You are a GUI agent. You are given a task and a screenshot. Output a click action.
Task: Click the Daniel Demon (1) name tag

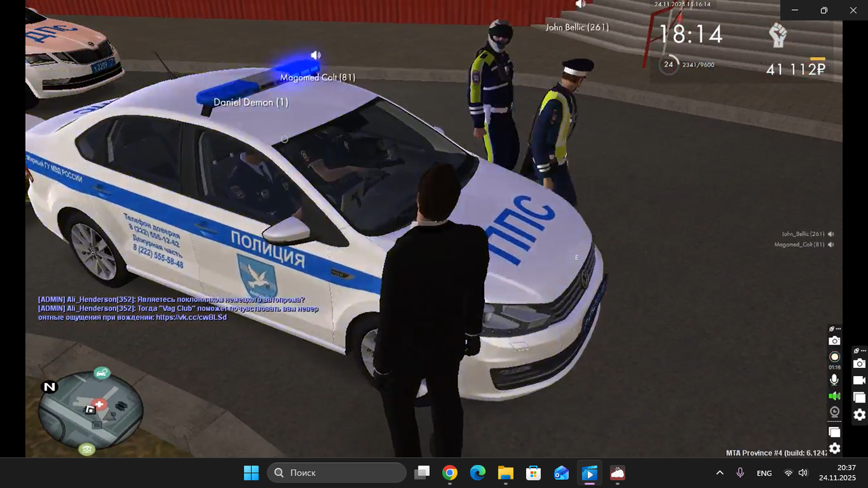(251, 102)
